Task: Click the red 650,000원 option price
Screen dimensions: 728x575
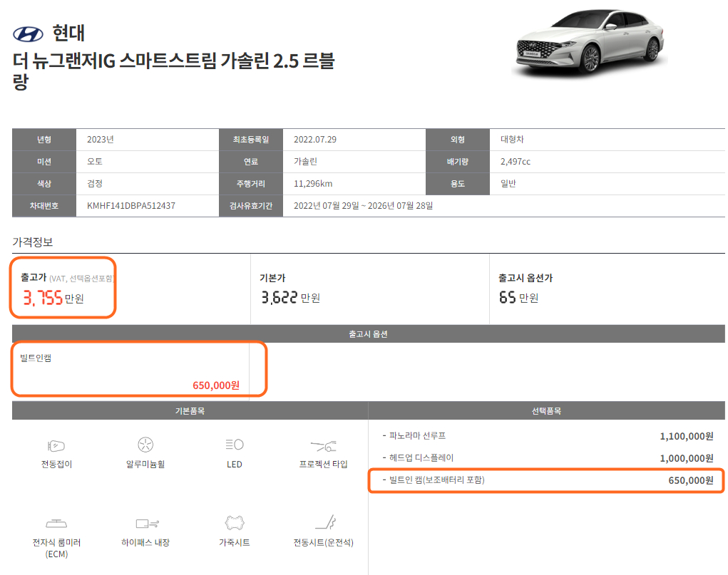Action: [x=216, y=385]
